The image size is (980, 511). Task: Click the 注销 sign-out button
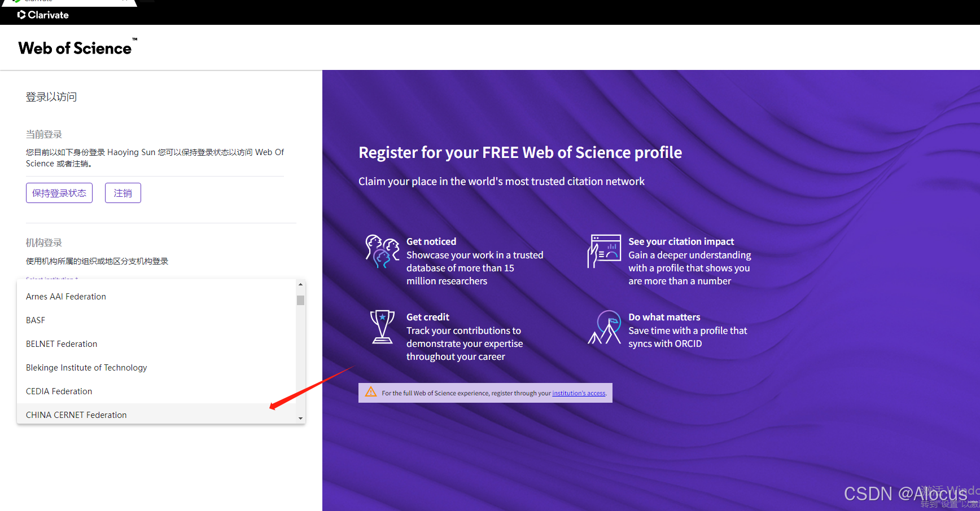coord(123,193)
